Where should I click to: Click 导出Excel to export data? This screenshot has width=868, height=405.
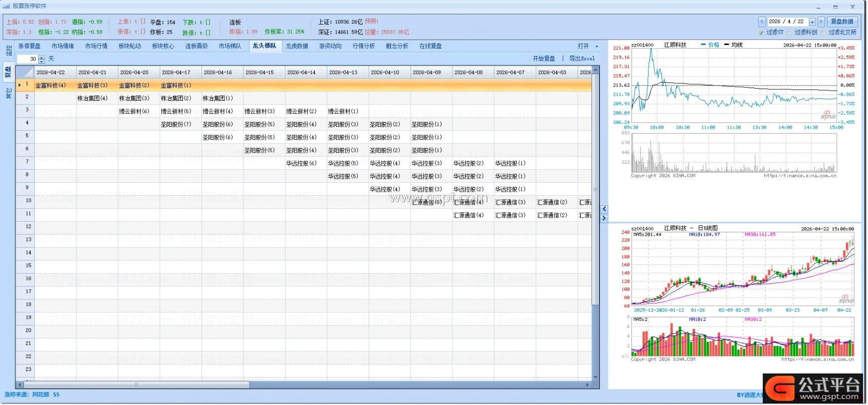(582, 59)
